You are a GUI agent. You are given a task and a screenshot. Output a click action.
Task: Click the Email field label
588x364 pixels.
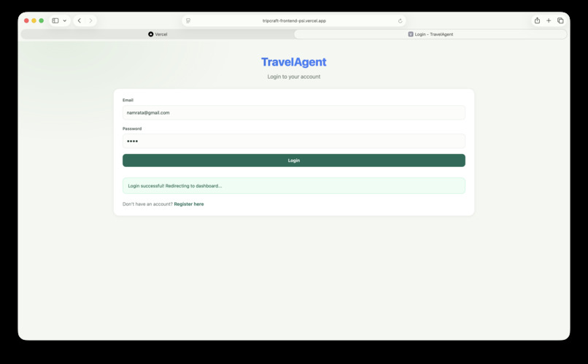(128, 100)
